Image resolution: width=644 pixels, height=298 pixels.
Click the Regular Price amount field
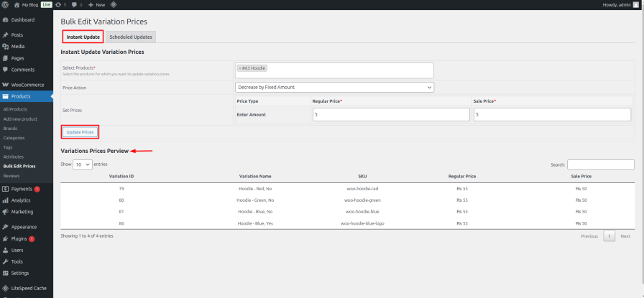[x=390, y=115]
